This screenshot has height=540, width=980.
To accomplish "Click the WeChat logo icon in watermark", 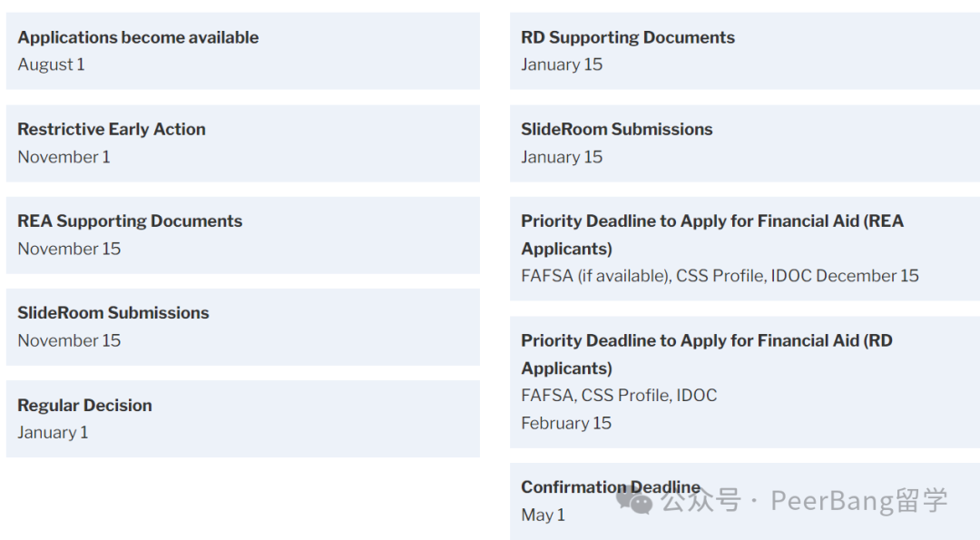I will point(634,501).
